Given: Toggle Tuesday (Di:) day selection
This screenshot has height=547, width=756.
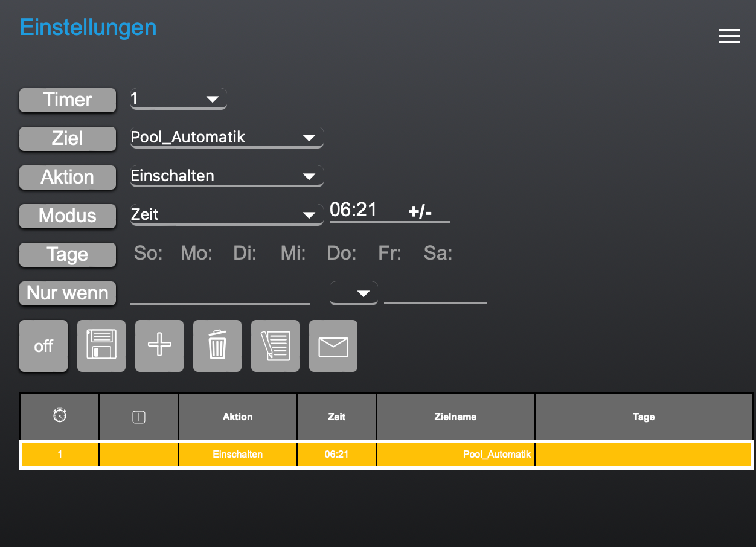Looking at the screenshot, I should point(245,253).
